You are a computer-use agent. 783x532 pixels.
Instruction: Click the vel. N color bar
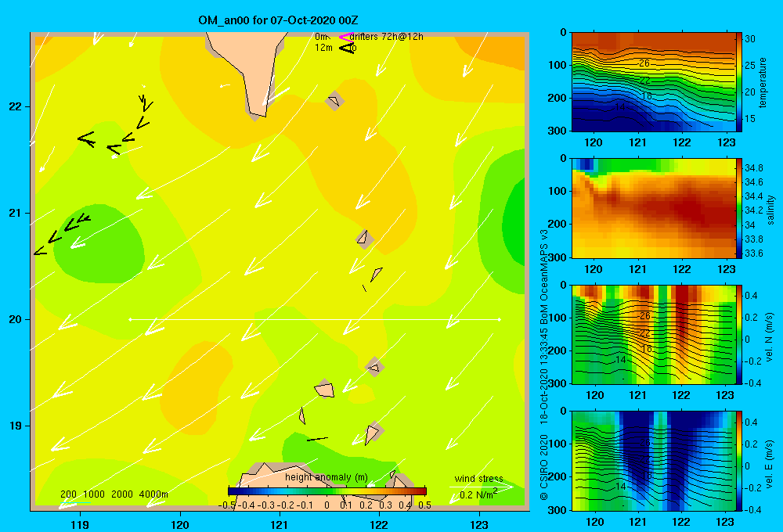[739, 334]
